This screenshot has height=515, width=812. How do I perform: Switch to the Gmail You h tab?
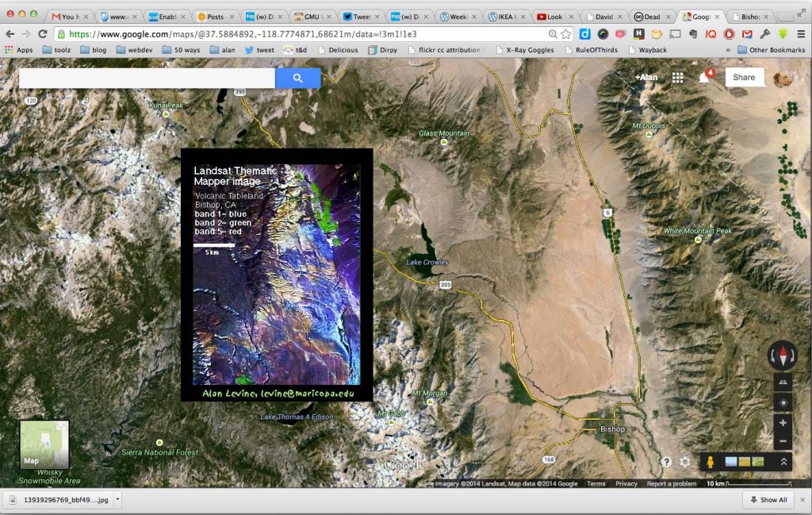coord(70,17)
